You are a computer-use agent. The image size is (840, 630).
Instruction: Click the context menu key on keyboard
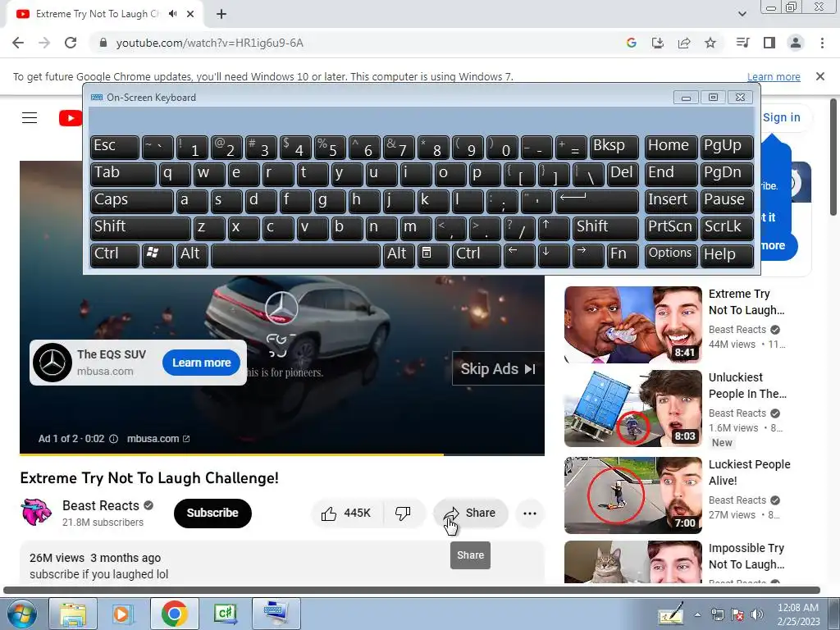click(x=433, y=255)
